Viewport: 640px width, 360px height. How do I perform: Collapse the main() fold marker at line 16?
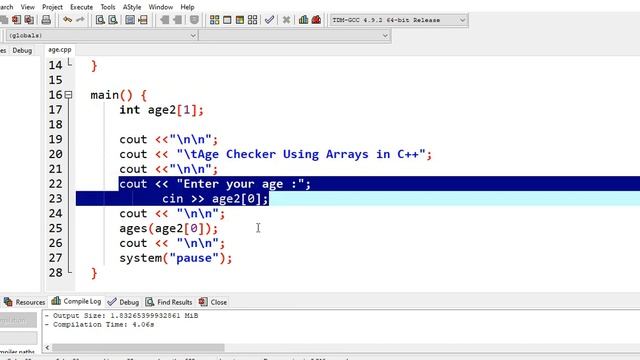pos(69,95)
